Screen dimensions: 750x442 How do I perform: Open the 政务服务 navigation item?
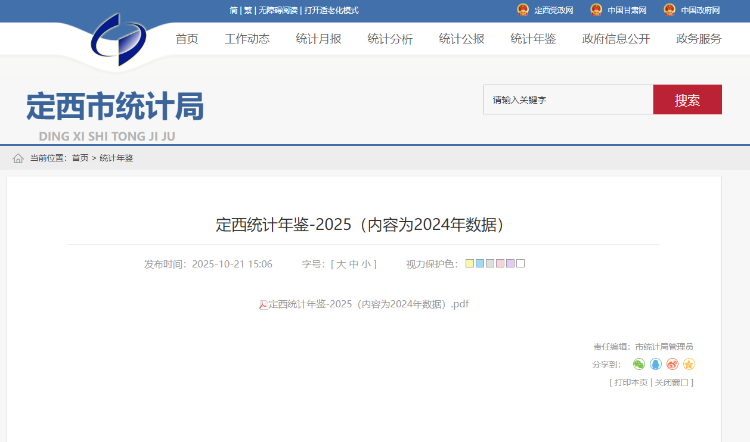click(x=698, y=39)
